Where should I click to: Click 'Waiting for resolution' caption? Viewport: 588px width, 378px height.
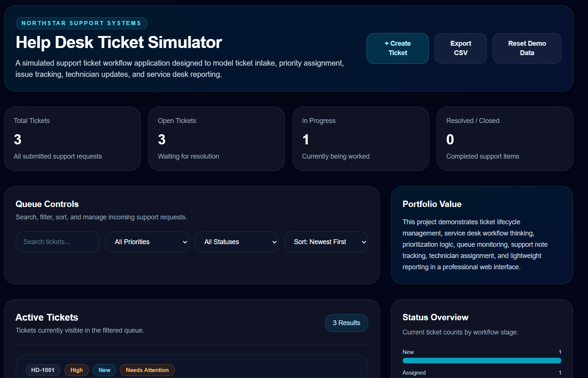188,156
